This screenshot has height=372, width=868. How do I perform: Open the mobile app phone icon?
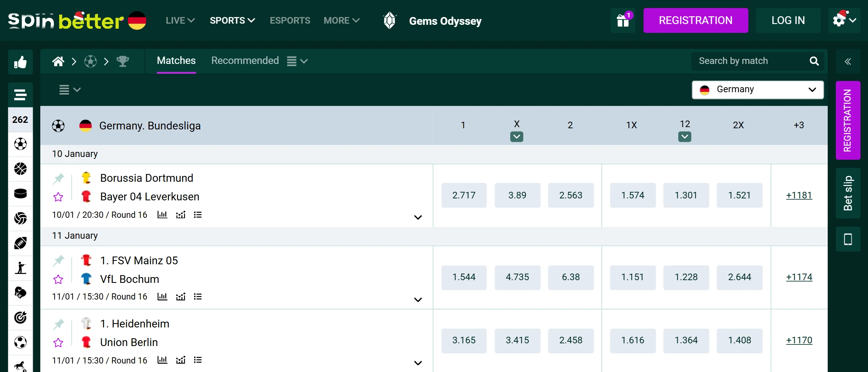848,239
